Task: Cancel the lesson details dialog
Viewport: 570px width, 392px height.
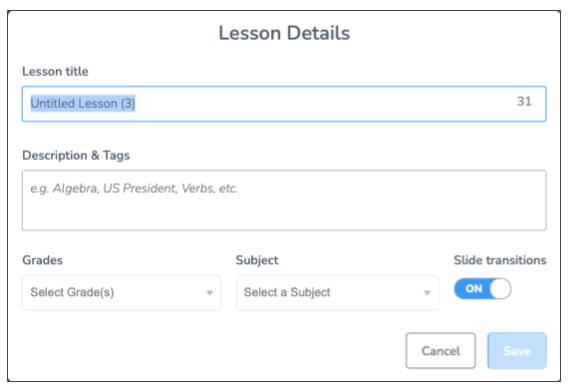Action: (441, 351)
